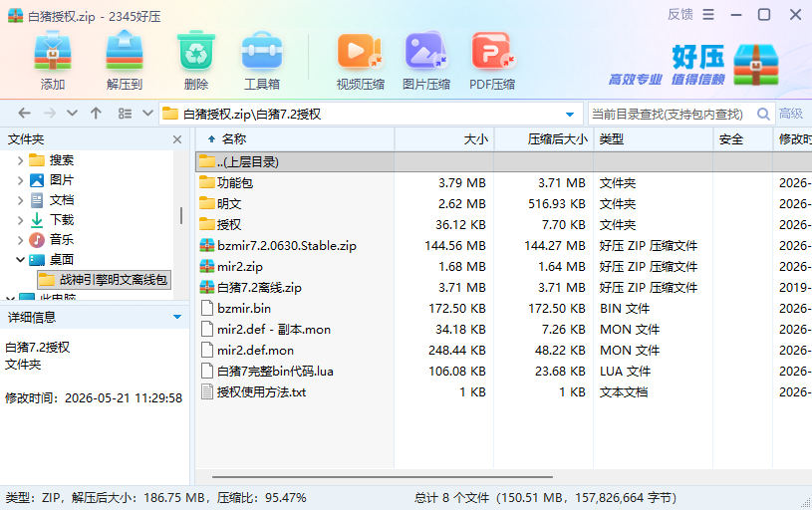This screenshot has width=812, height=510.
Task: Click bzmir7.2.0630.Stable.zip archive icon
Action: tap(207, 245)
